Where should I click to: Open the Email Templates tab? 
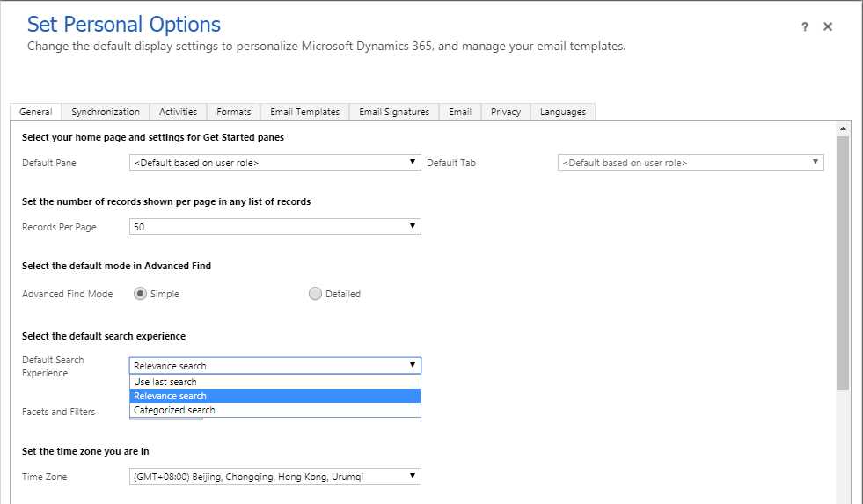(x=305, y=112)
